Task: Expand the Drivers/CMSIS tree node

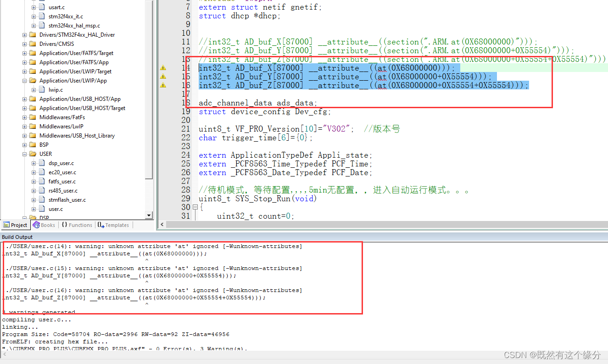Action: tap(23, 44)
